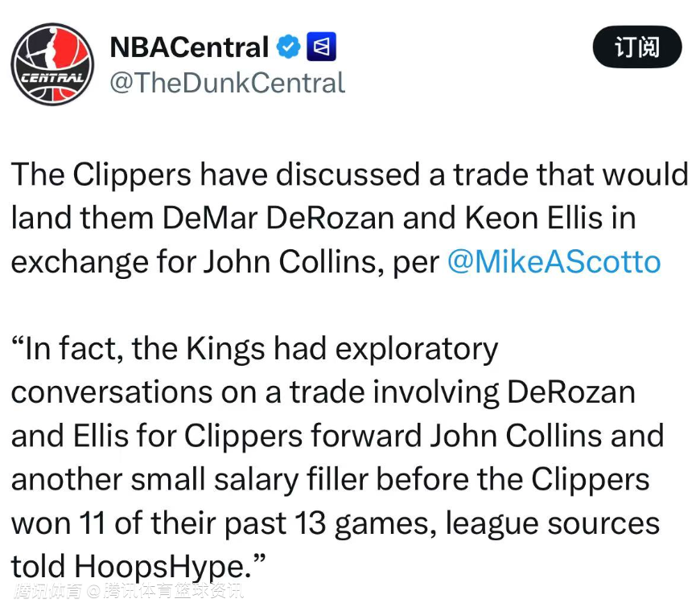This screenshot has width=700, height=611.
Task: Open the @MikeAScotto mention link
Action: [554, 262]
